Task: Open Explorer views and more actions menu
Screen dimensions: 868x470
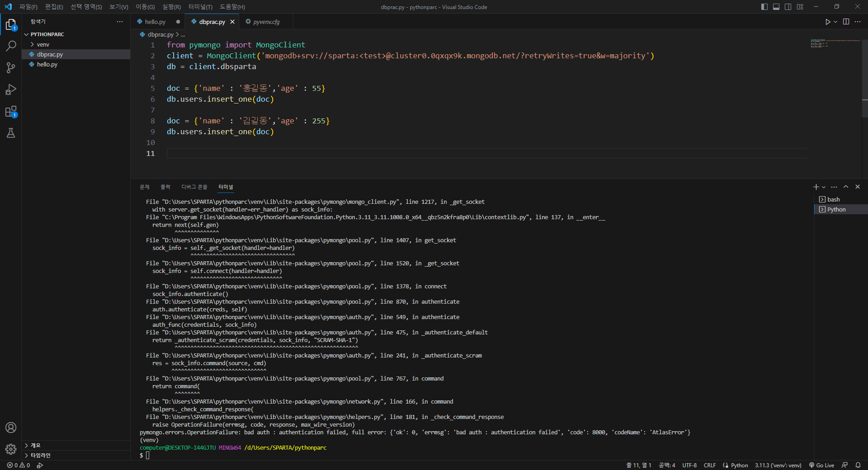Action: point(120,22)
